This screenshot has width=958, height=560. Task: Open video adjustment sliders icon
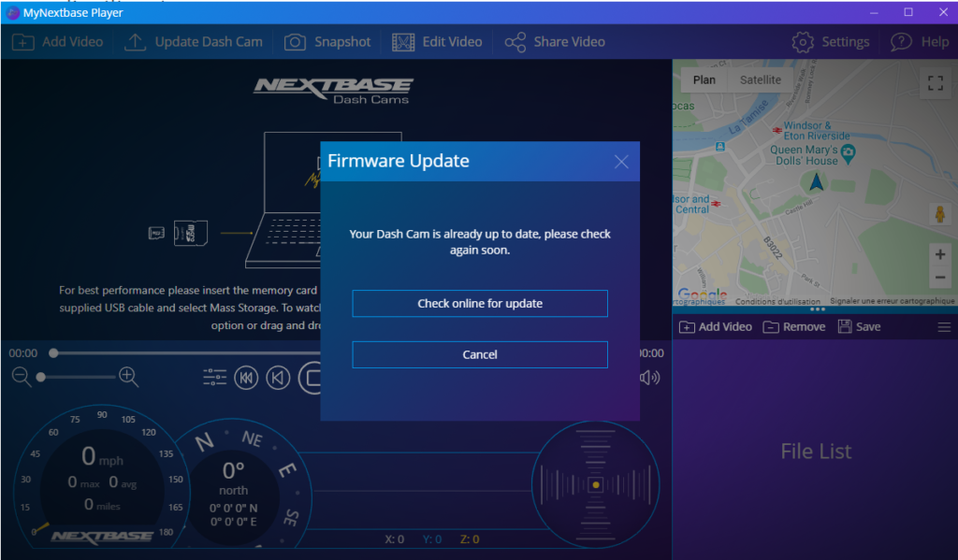click(214, 378)
